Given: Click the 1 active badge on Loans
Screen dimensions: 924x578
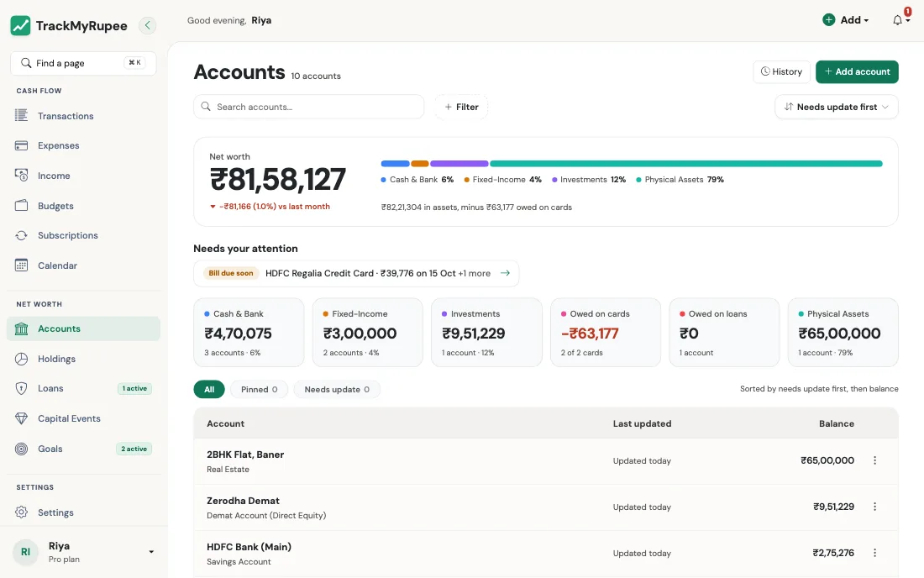Looking at the screenshot, I should tap(134, 388).
